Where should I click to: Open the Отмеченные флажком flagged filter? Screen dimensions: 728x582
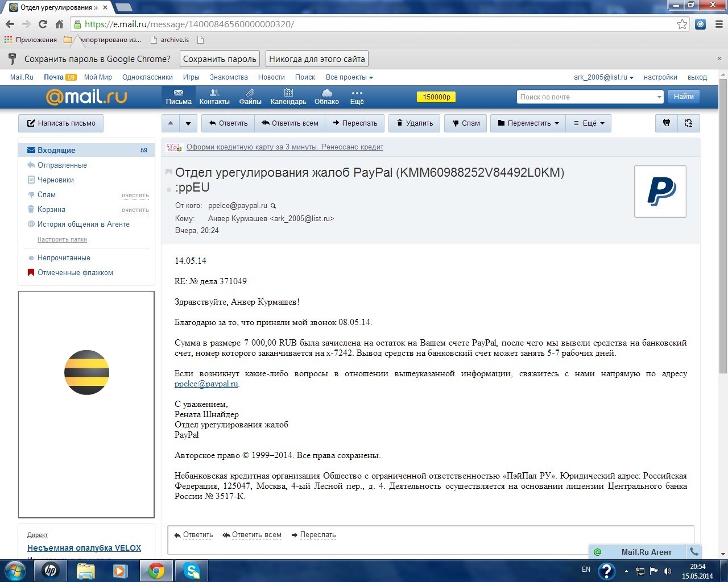click(x=75, y=272)
